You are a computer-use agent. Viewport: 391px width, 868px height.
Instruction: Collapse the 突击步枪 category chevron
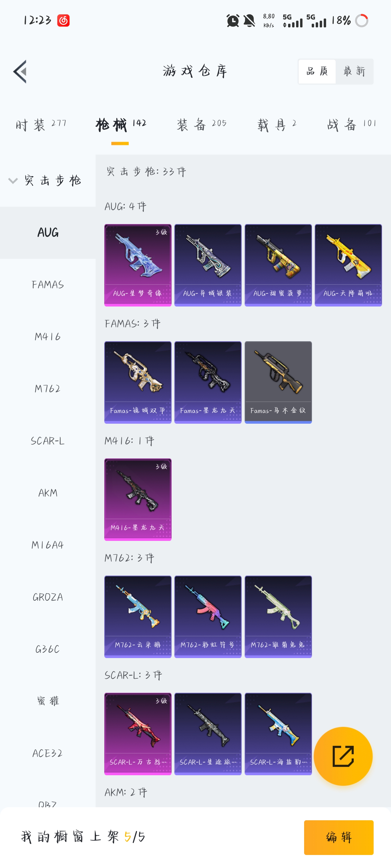click(13, 181)
